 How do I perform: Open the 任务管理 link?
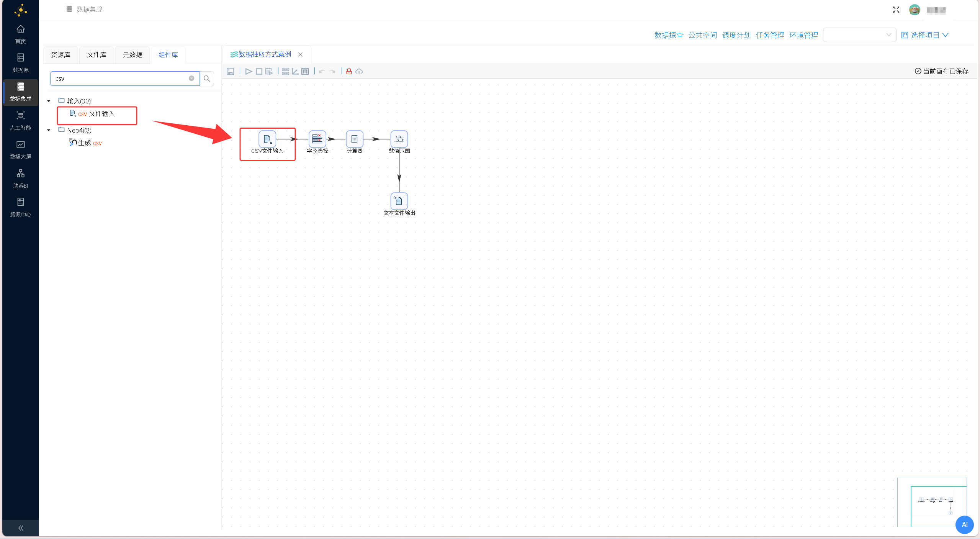[x=770, y=35]
